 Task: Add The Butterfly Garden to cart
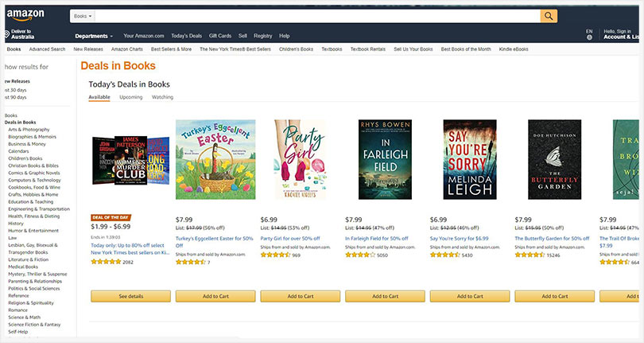(554, 296)
